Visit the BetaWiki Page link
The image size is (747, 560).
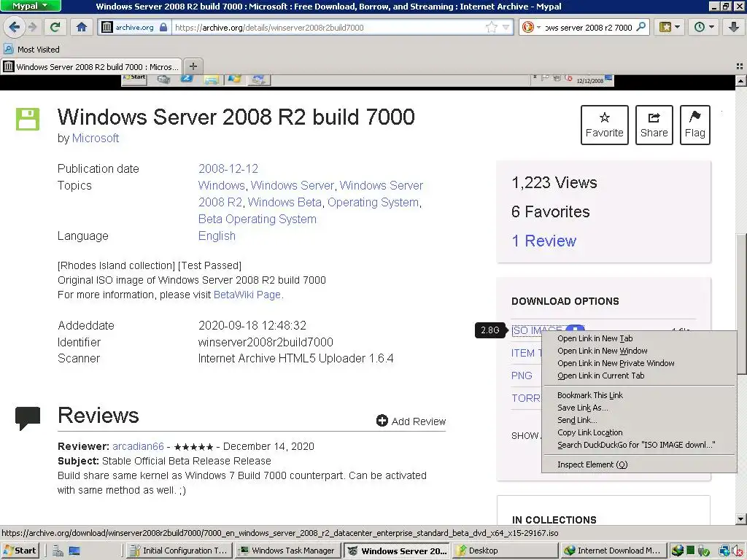pyautogui.click(x=247, y=295)
